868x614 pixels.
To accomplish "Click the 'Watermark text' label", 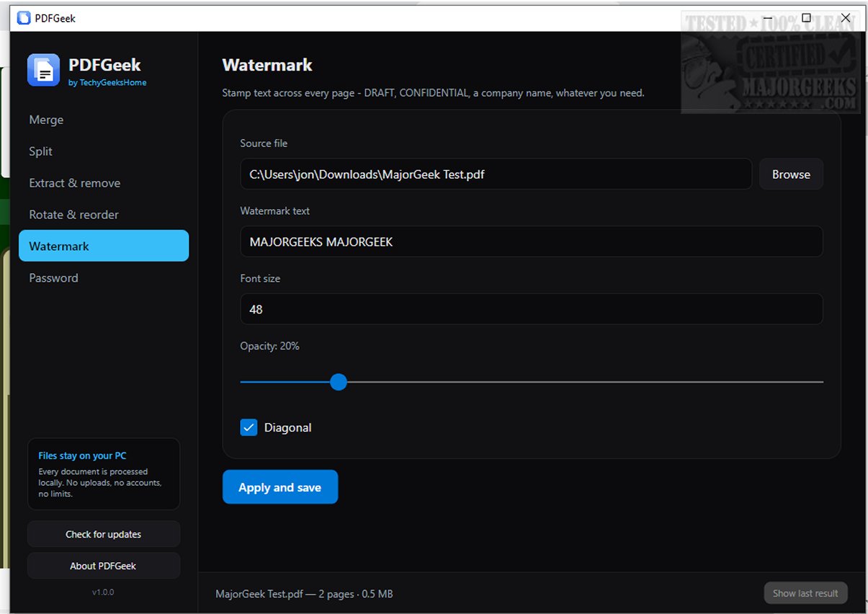I will [x=275, y=211].
